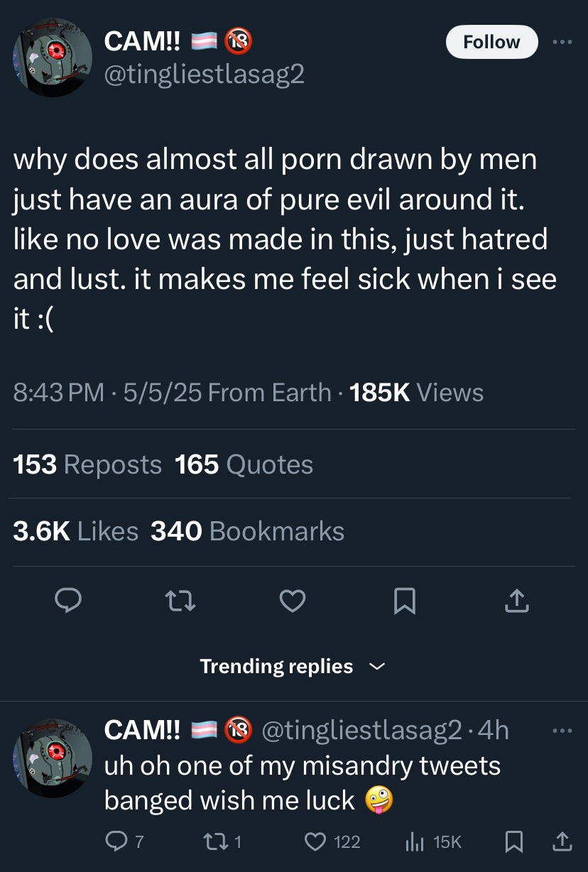
Task: Reply to the main tweet
Action: tap(69, 602)
